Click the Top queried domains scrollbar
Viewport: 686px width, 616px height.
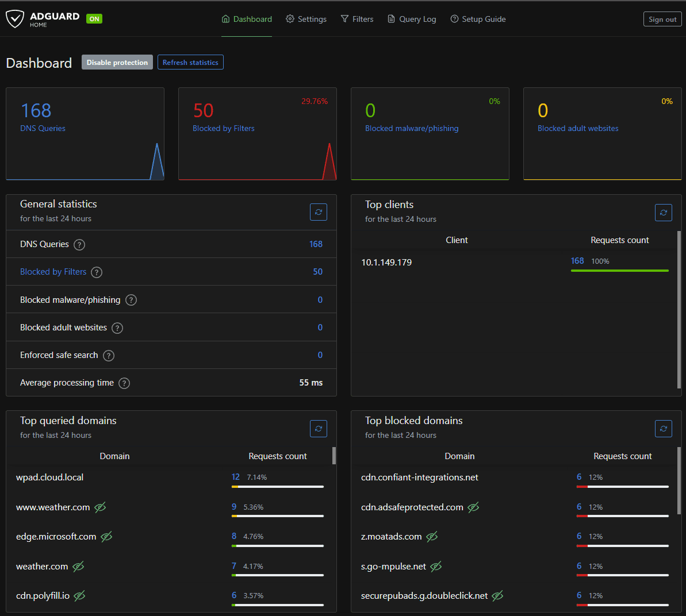click(334, 456)
